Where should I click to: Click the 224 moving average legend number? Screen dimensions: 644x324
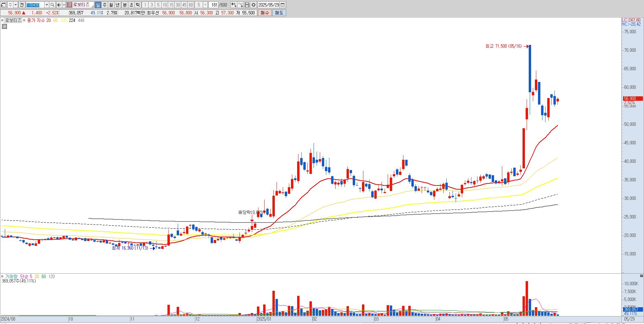point(72,21)
